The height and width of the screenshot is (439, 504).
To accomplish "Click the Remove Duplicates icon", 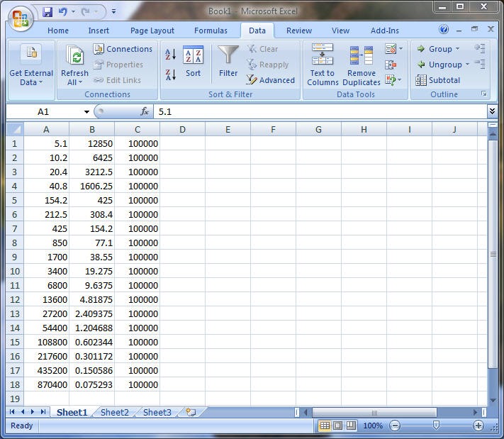I will pyautogui.click(x=362, y=55).
